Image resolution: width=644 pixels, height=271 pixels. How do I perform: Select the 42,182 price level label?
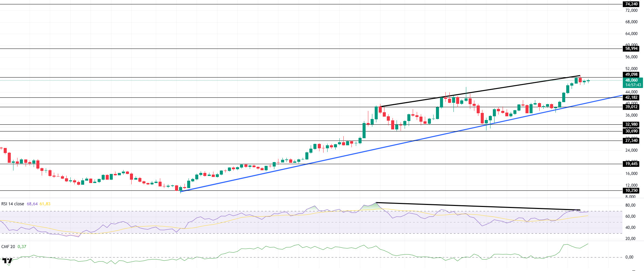click(x=631, y=97)
